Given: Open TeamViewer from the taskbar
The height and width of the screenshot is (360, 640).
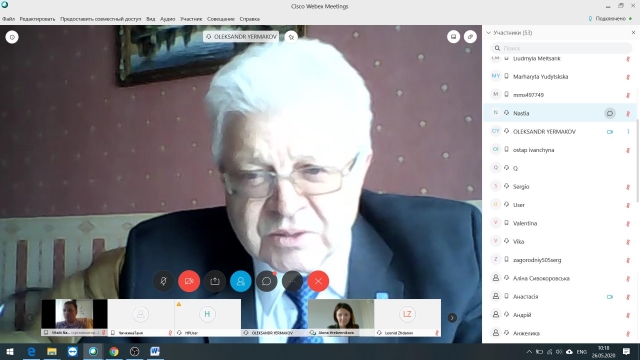Looking at the screenshot, I should pyautogui.click(x=73, y=351).
